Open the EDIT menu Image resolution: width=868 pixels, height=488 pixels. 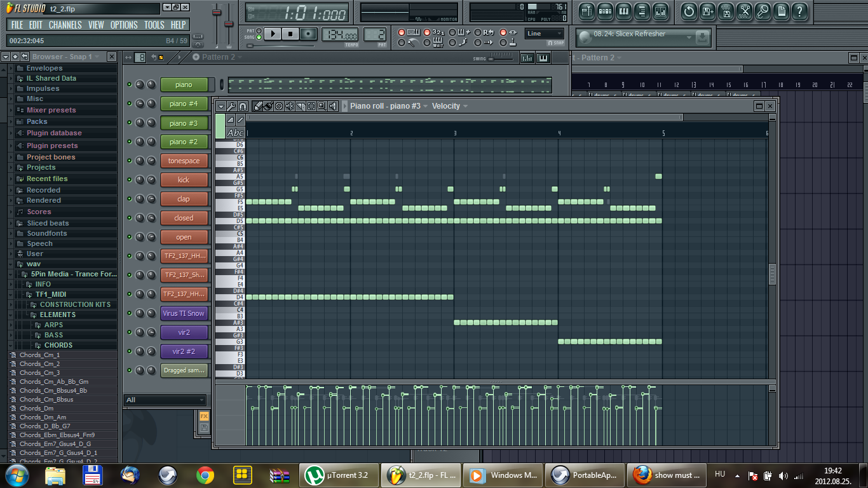tap(36, 25)
